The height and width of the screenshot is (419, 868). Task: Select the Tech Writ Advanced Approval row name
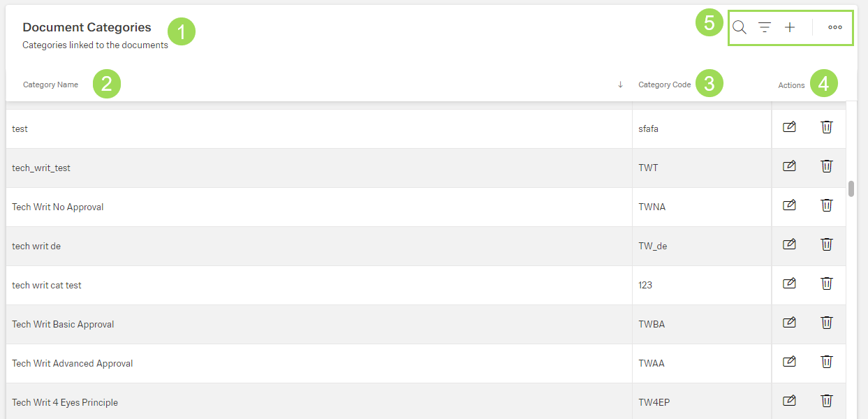73,363
